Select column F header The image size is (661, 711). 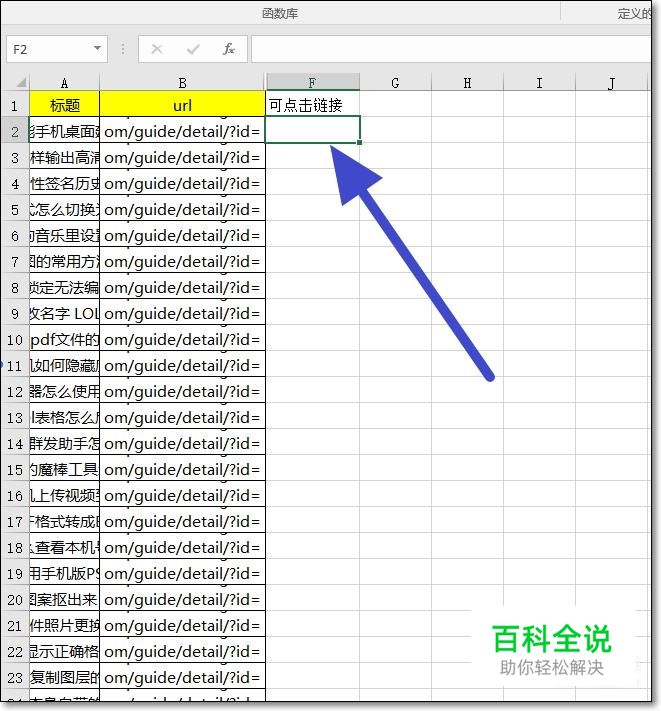[312, 83]
